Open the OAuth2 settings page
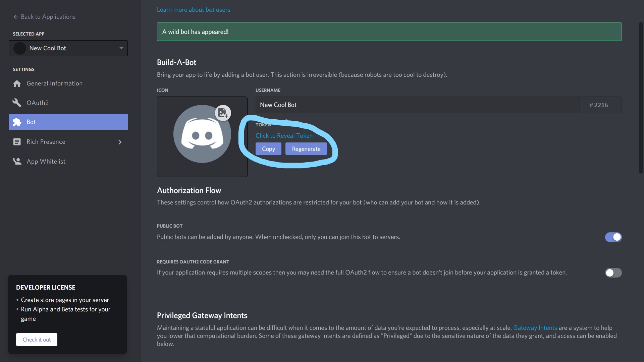Screen dimensions: 644x362 38,103
